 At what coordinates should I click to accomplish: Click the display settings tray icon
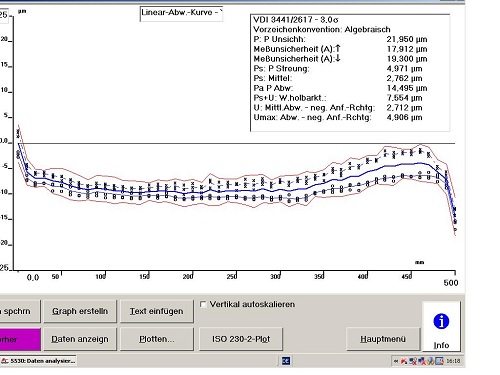439,361
